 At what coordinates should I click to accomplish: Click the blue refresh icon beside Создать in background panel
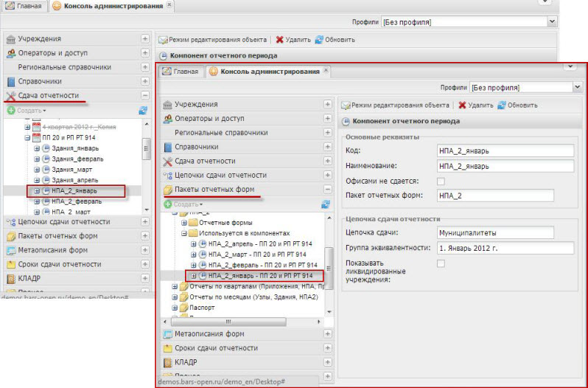[x=143, y=111]
